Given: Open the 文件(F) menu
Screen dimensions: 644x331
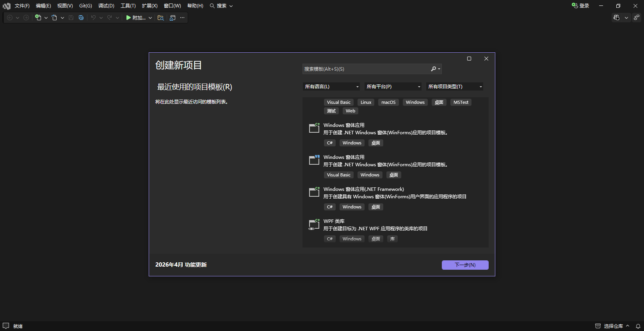Looking at the screenshot, I should coord(22,6).
